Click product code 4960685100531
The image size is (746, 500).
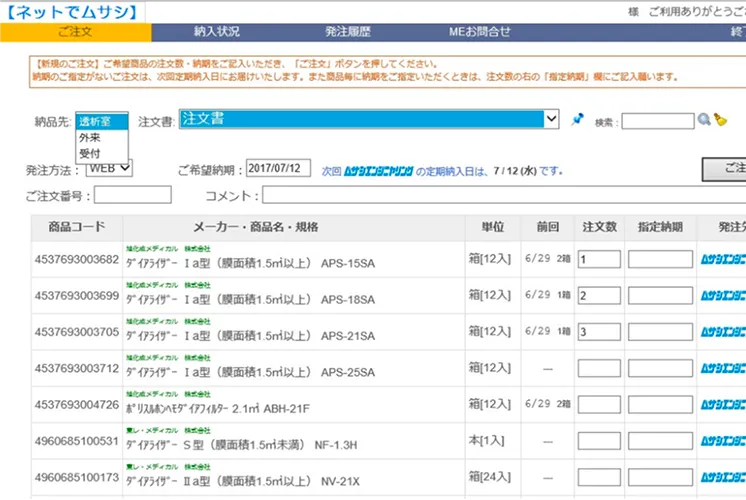coord(77,441)
